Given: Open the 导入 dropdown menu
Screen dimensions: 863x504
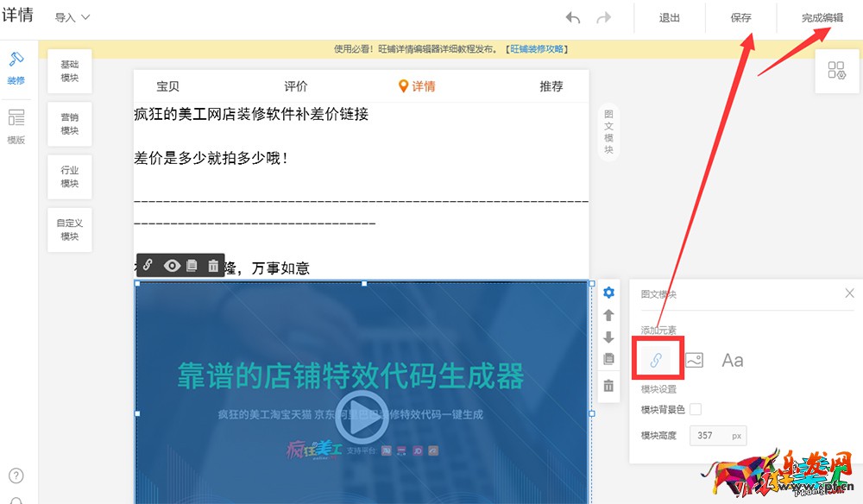Looking at the screenshot, I should coord(72,17).
